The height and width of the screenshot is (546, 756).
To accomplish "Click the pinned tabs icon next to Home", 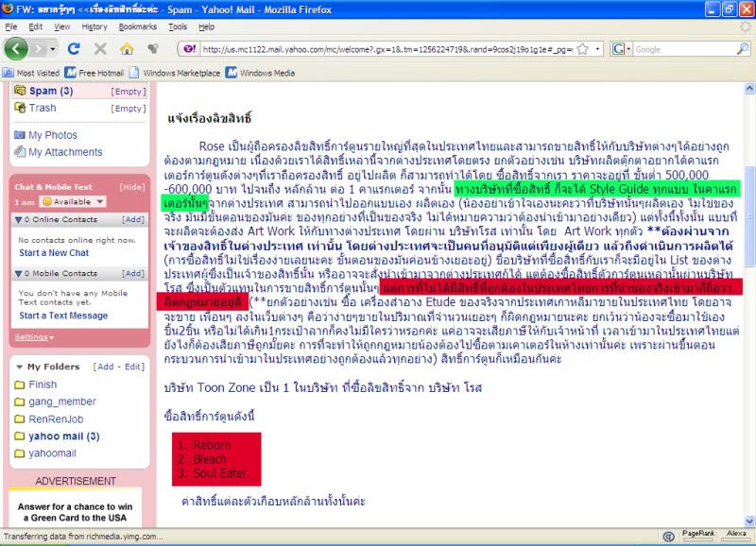I will point(153,49).
